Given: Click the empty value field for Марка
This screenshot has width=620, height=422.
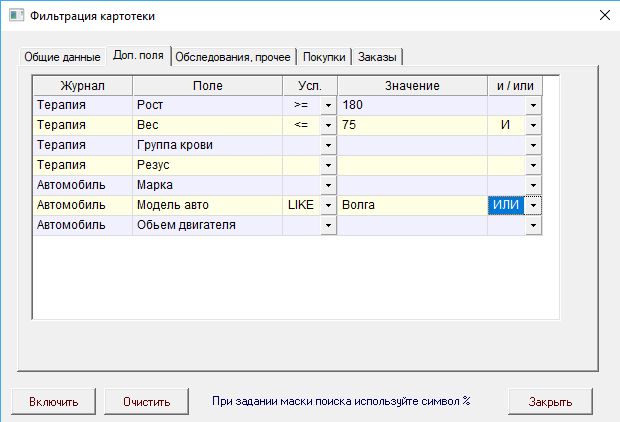Looking at the screenshot, I should tap(412, 185).
